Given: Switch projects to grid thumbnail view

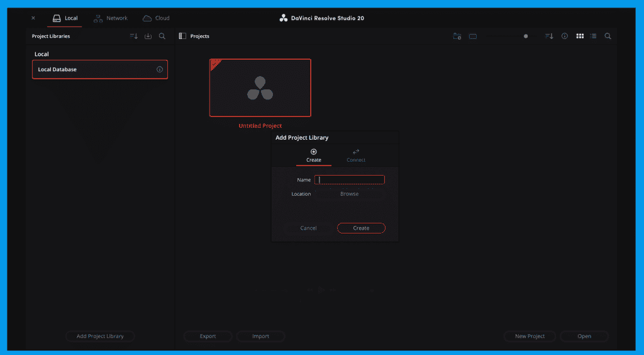Looking at the screenshot, I should (x=580, y=36).
